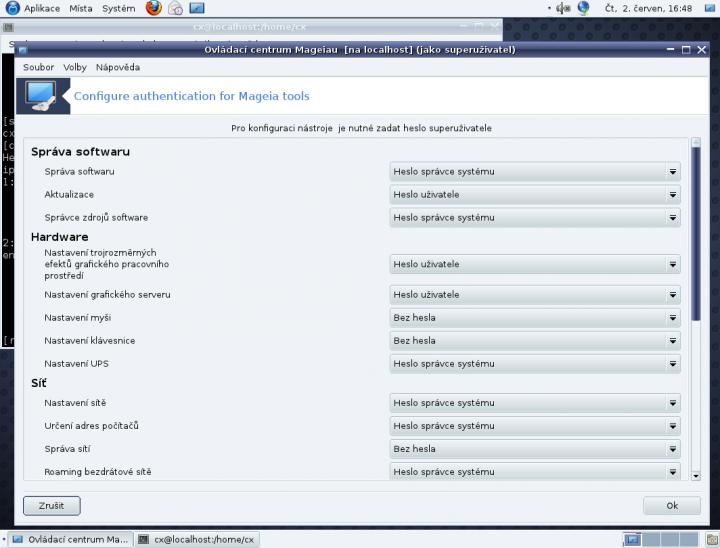Click the network globe icon in tray
The width and height of the screenshot is (720, 548).
pyautogui.click(x=584, y=8)
